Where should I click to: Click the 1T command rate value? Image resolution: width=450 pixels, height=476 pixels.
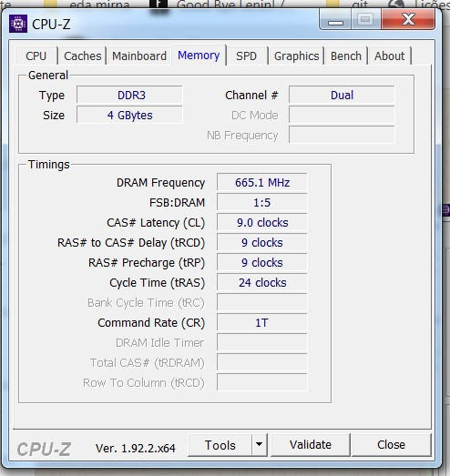262,323
